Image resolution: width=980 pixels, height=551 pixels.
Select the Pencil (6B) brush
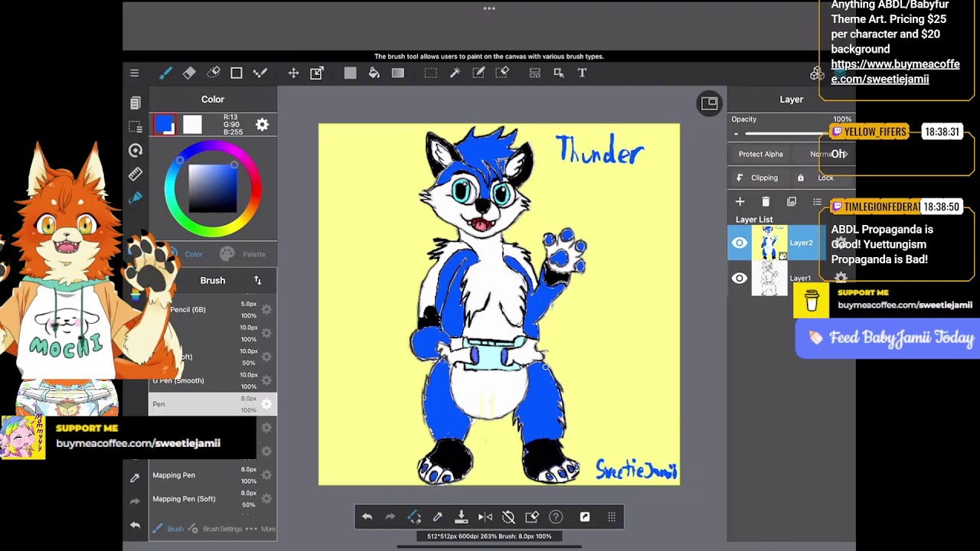pyautogui.click(x=213, y=310)
